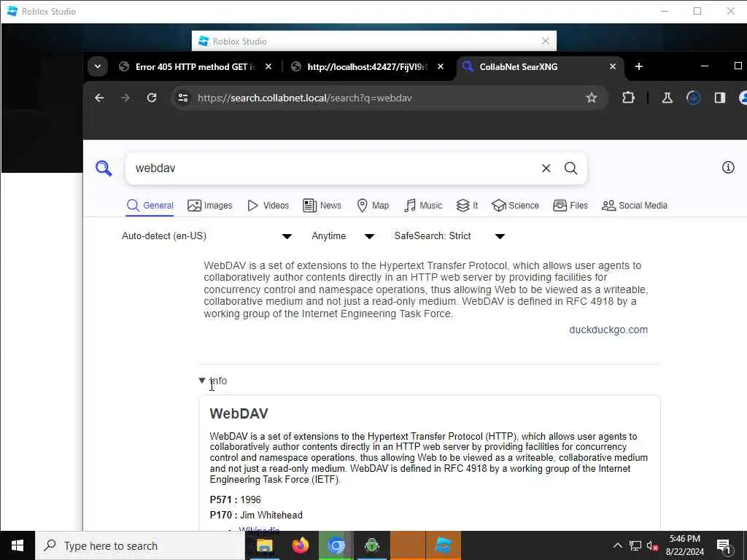Click the WebDAV infobox heading
The height and width of the screenshot is (560, 747).
pyautogui.click(x=239, y=413)
